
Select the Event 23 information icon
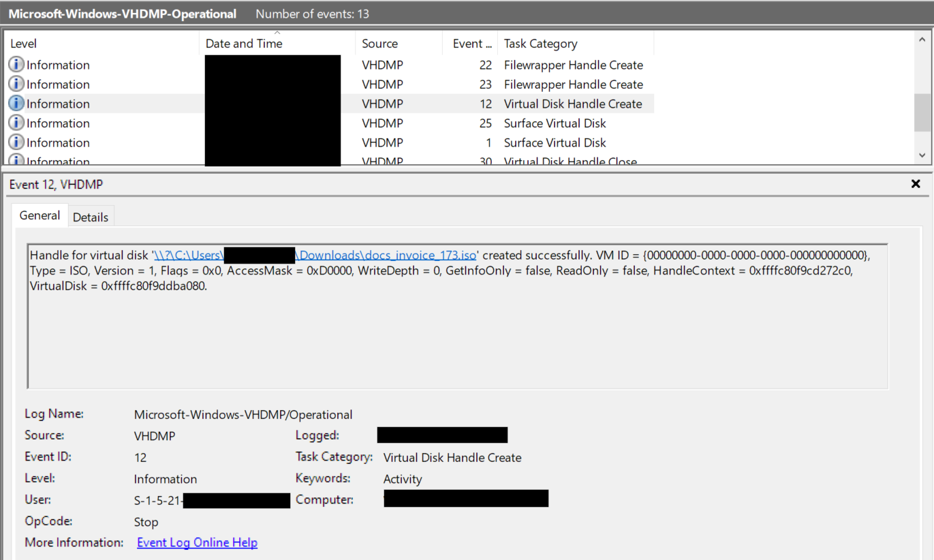coord(16,84)
